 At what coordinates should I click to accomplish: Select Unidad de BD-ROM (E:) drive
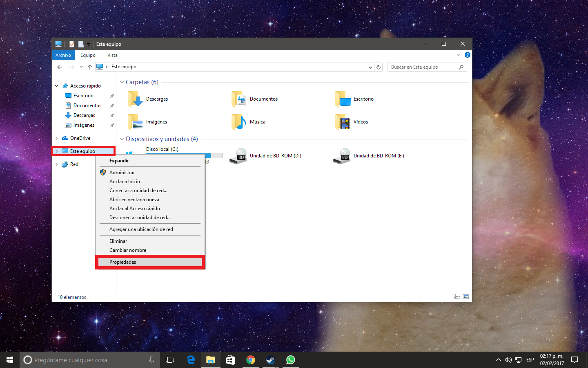(x=370, y=156)
